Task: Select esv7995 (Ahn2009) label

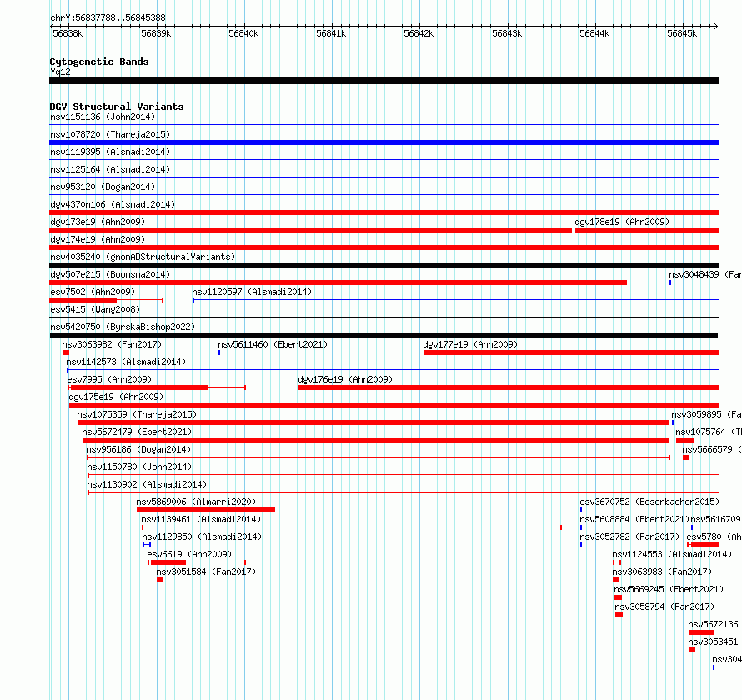Action: [109, 379]
